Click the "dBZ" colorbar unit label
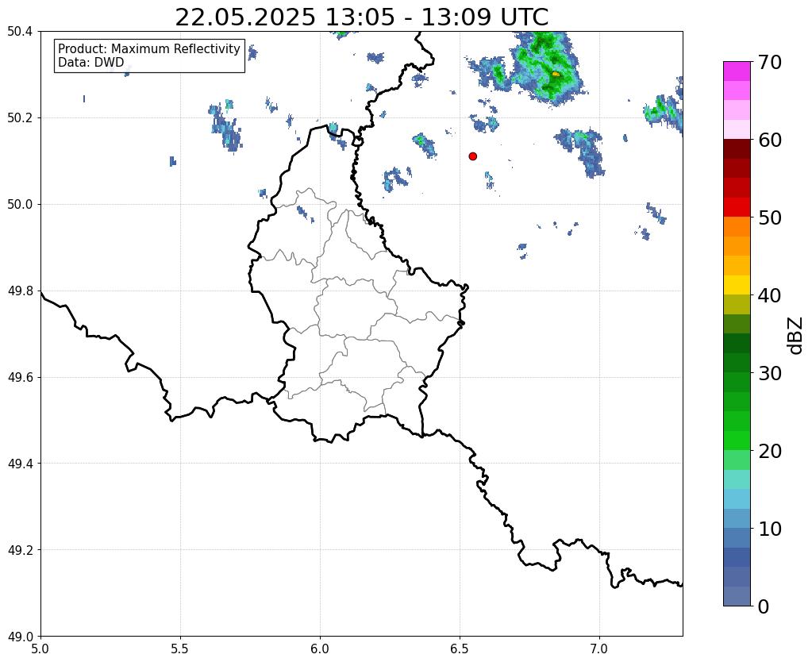Screen dimensions: 812x662 click(796, 336)
